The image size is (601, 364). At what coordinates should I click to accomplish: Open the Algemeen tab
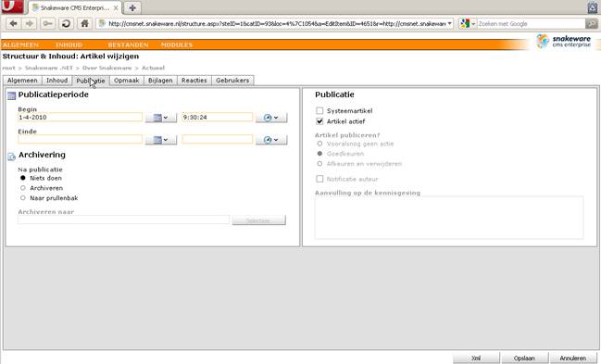22,81
